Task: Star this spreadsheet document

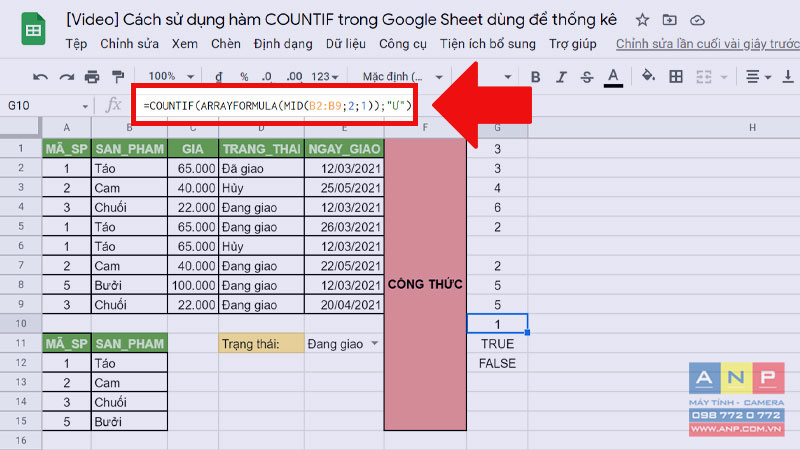Action: pyautogui.click(x=642, y=20)
